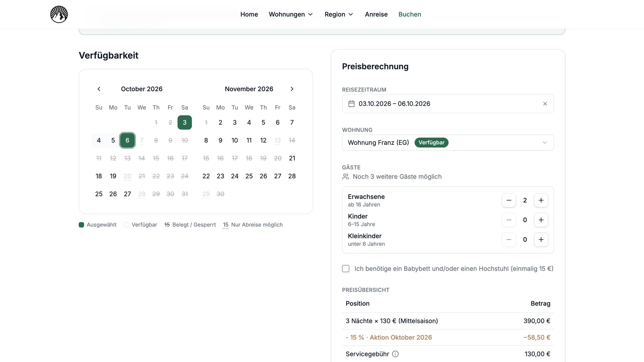Click the Reisezeitraum date range field

448,104
